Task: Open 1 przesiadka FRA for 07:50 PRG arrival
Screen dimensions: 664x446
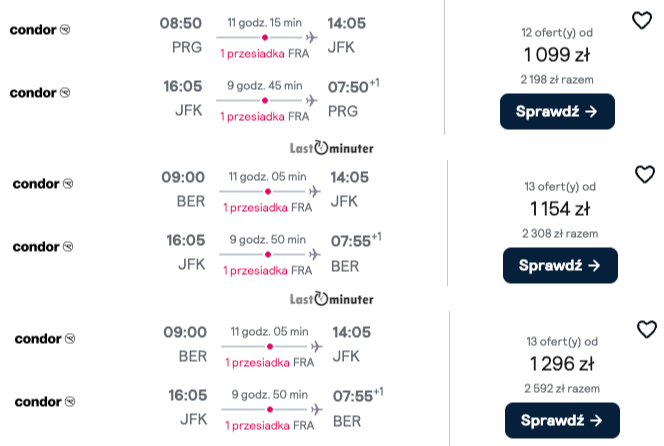Action: coord(265,116)
